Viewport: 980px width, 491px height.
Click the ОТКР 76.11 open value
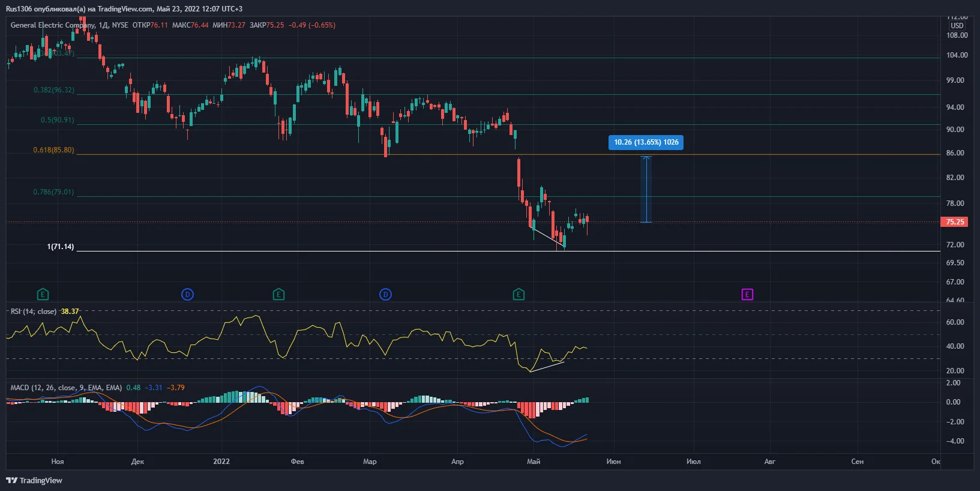click(x=150, y=25)
